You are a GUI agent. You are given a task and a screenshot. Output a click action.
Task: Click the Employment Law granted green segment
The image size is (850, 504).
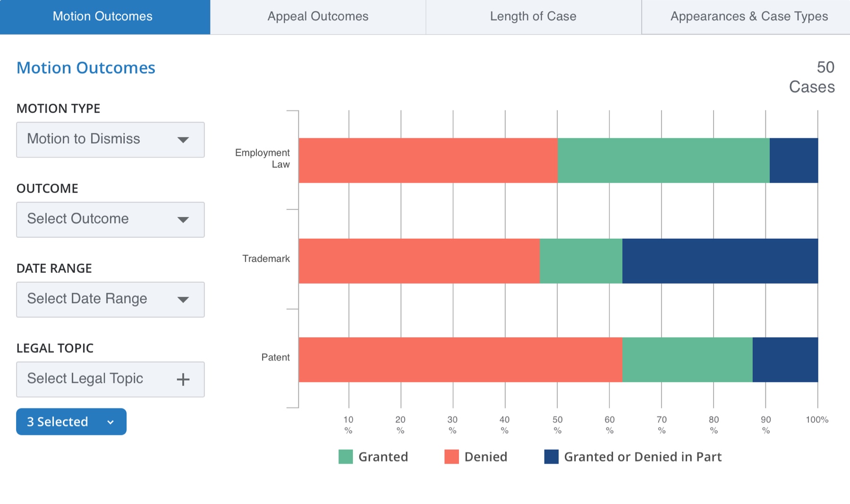(663, 160)
